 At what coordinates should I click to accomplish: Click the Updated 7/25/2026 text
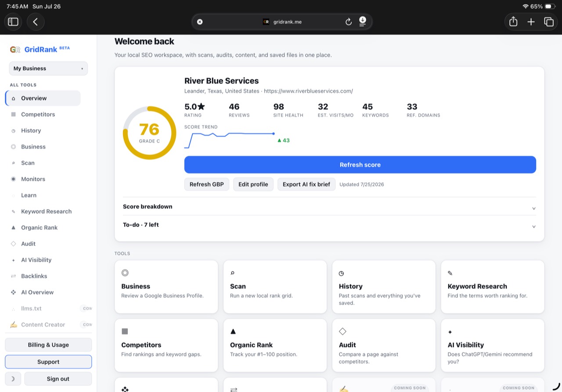click(x=362, y=184)
